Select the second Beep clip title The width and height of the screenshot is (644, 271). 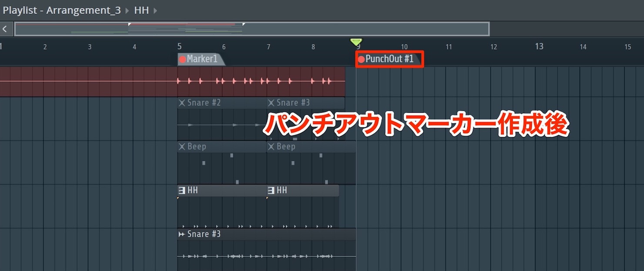coord(286,147)
